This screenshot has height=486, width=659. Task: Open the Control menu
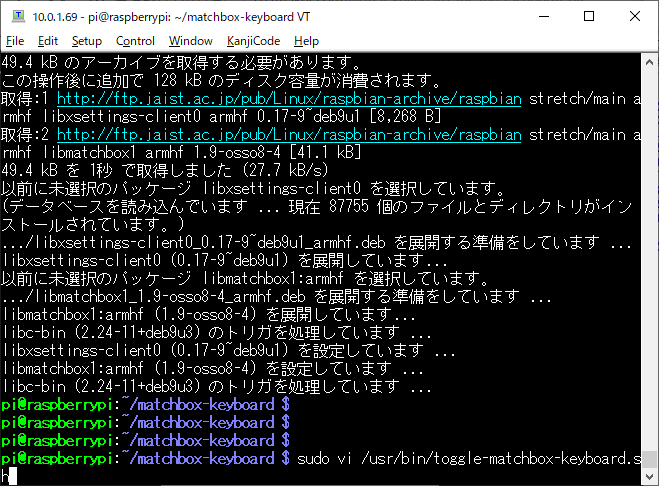[x=135, y=41]
